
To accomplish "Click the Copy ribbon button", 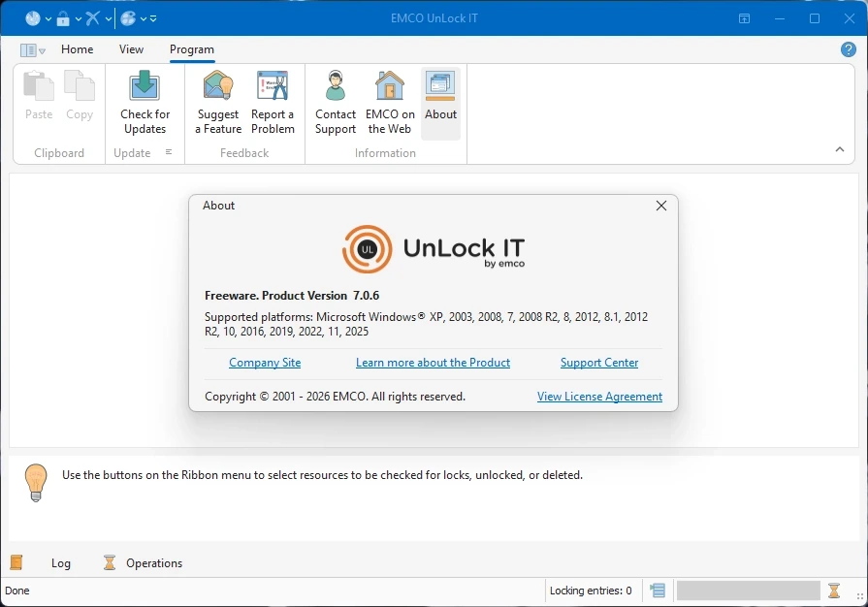I will (x=80, y=95).
